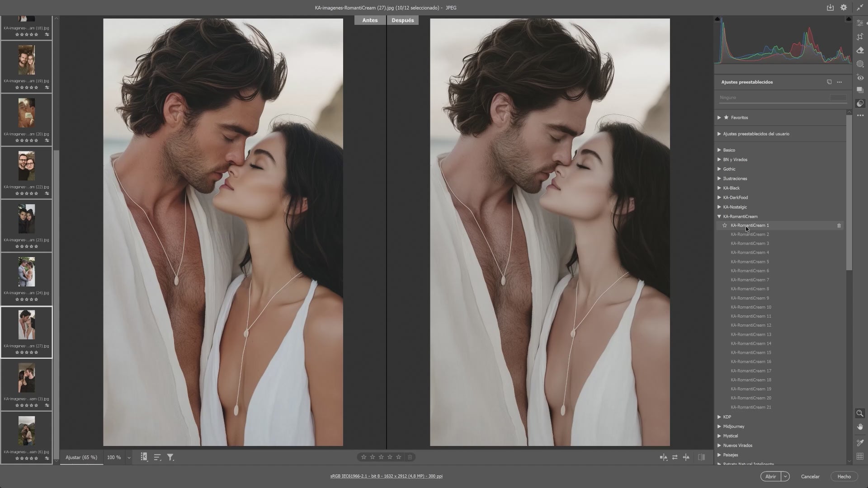Collapse the KA-RomantiCream preset group
Image resolution: width=868 pixels, height=488 pixels.
pos(719,216)
